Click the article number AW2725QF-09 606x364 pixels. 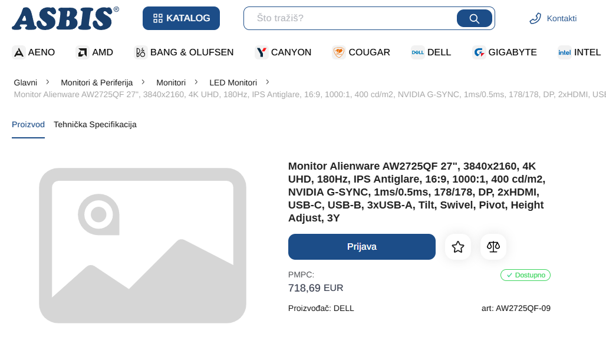(516, 309)
